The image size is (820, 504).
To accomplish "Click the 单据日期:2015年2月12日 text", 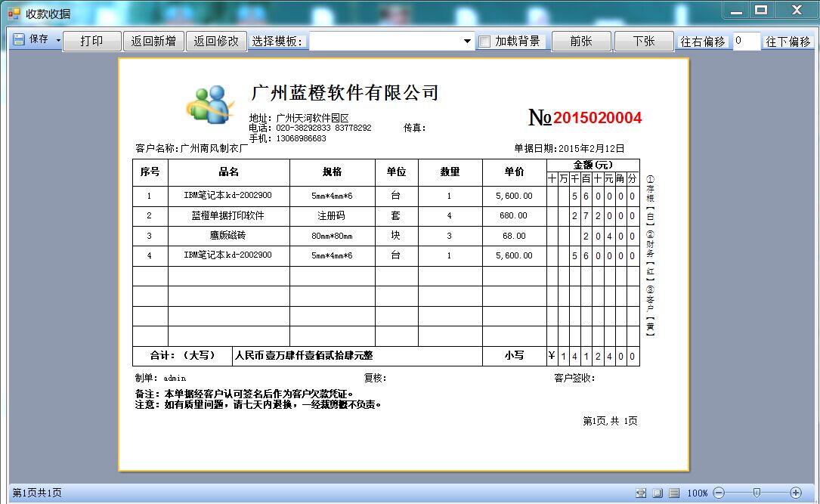I will pos(570,149).
